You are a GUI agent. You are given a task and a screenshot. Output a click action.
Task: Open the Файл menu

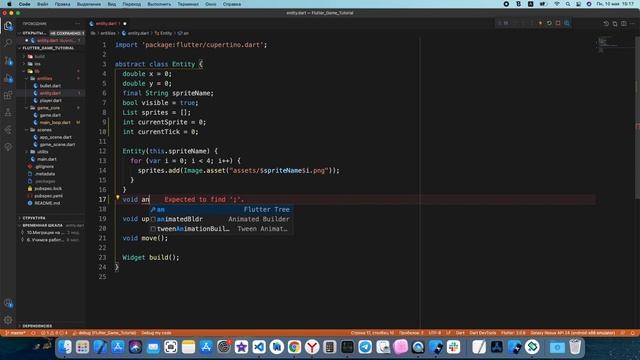[x=43, y=4]
